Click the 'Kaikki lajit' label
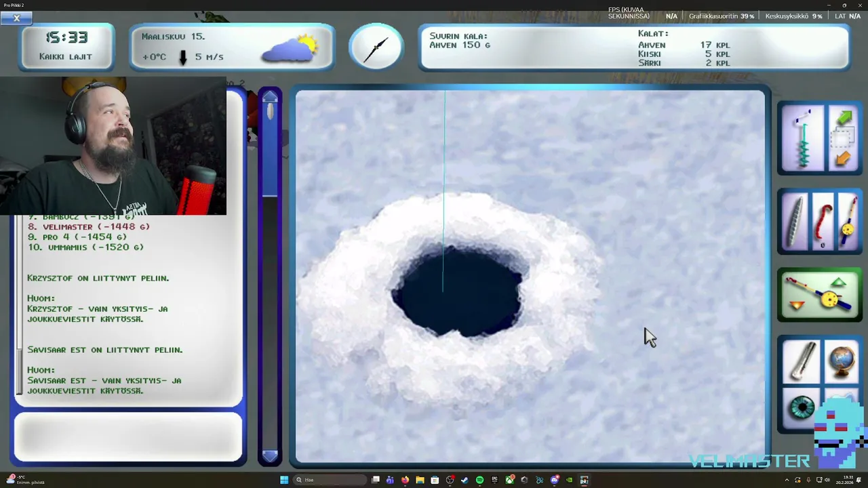This screenshot has height=488, width=868. pyautogui.click(x=66, y=56)
